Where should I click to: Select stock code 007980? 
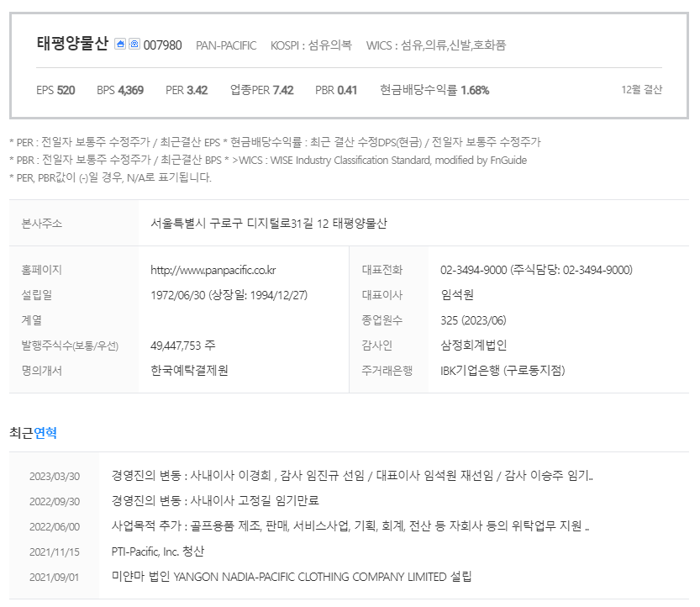point(162,45)
